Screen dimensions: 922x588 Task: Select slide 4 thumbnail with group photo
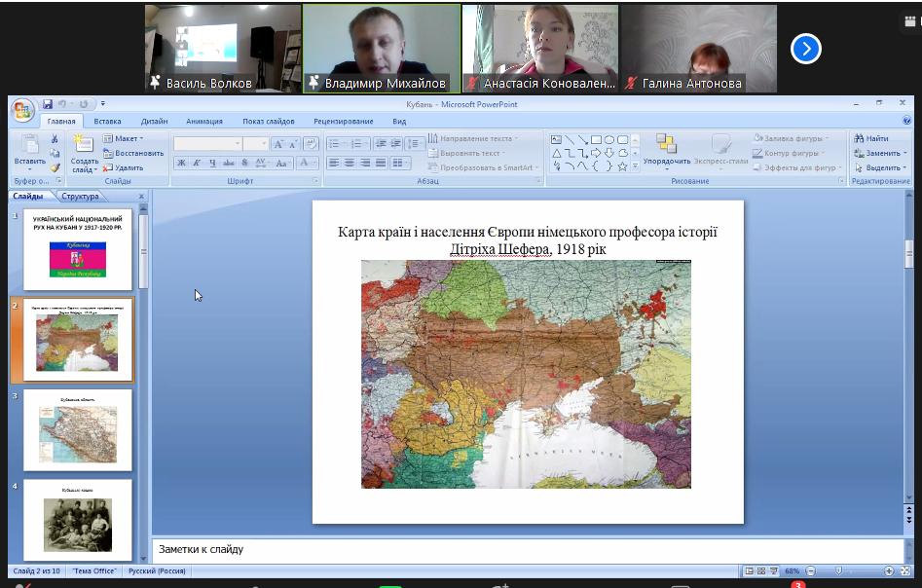click(78, 521)
